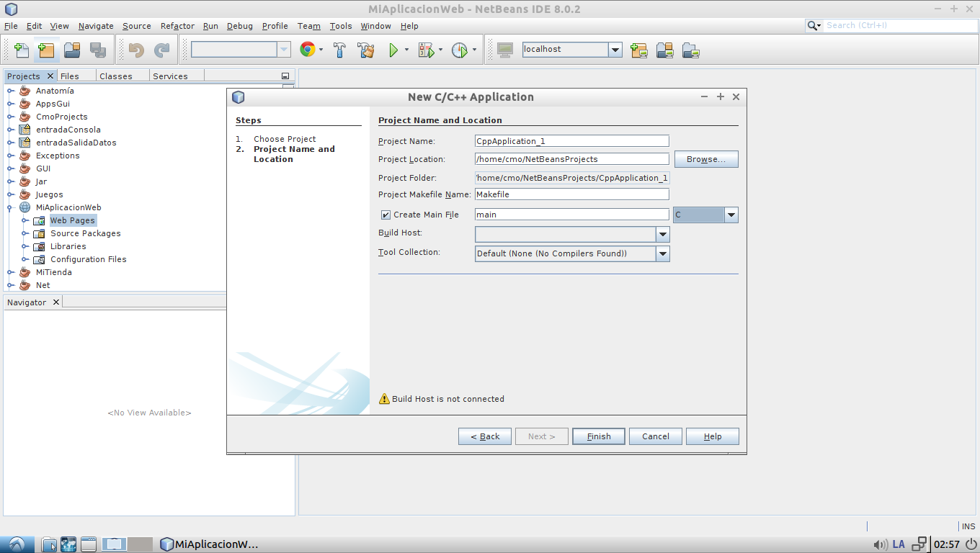The image size is (980, 553).
Task: Click the middle icon after localhost combo
Action: pos(664,50)
